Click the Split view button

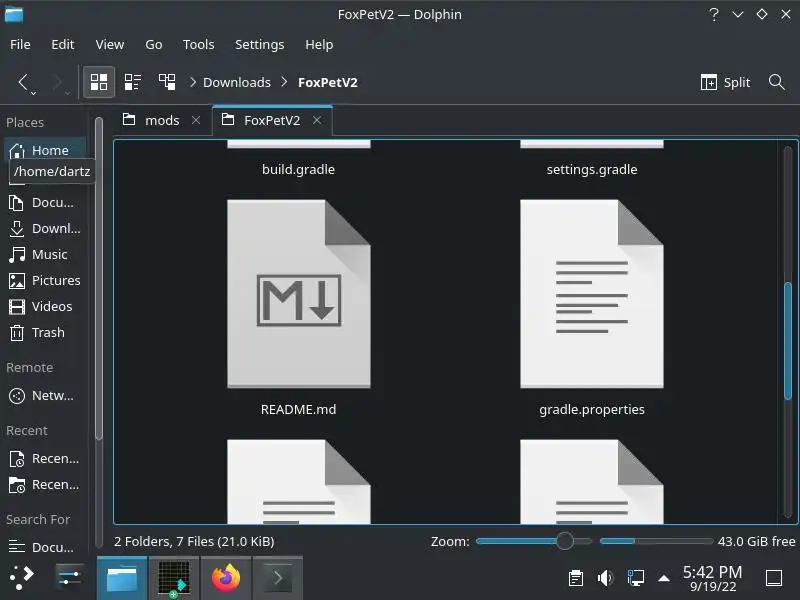click(725, 82)
